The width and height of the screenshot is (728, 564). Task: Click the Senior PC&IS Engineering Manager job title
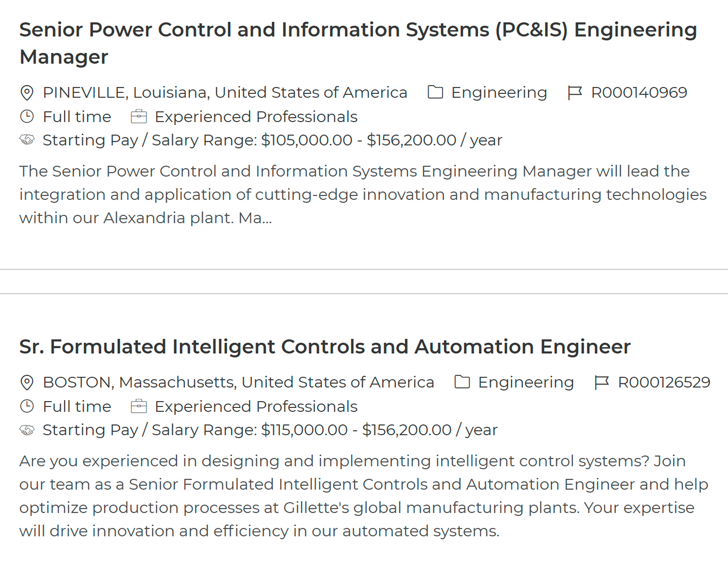[358, 43]
